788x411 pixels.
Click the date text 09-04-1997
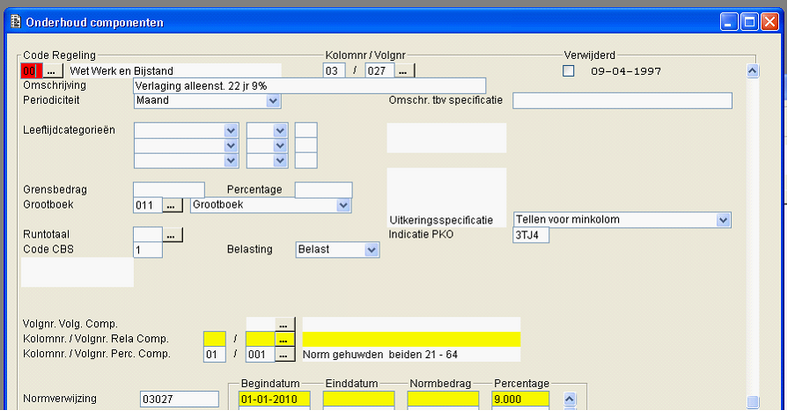626,71
